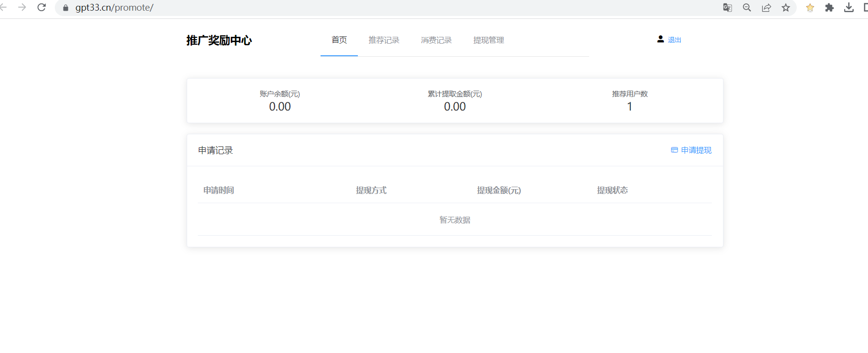Click the padlock site info icon
The image size is (868, 353).
coord(66,8)
